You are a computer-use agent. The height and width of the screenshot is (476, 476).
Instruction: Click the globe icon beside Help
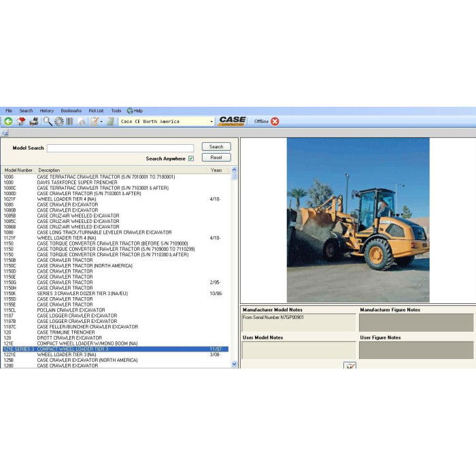click(x=130, y=111)
